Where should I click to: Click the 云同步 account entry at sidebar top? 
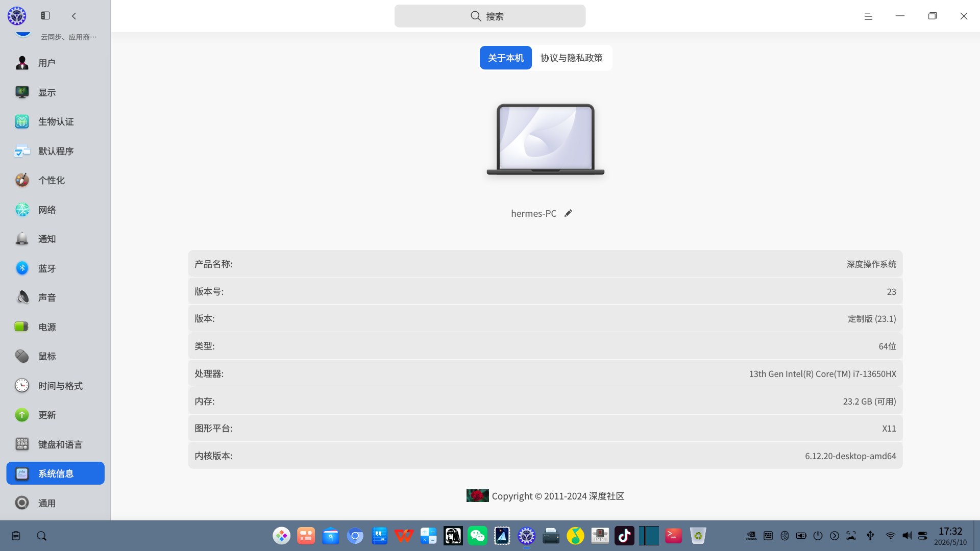pyautogui.click(x=55, y=36)
